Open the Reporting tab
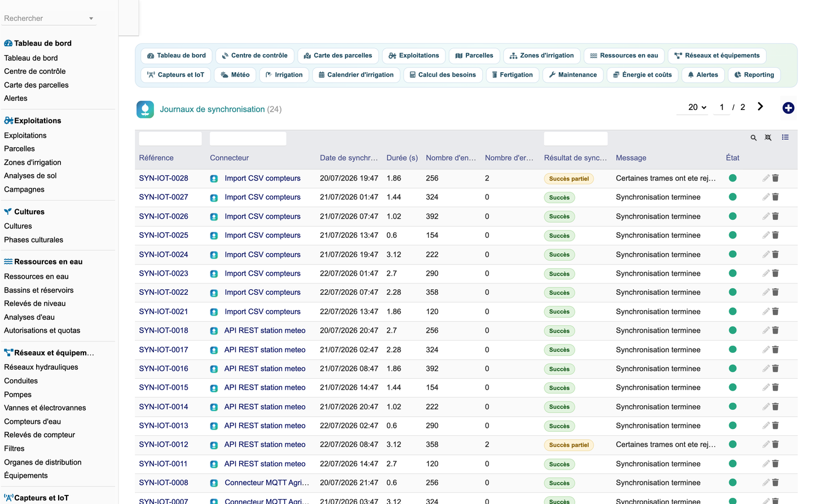The width and height of the screenshot is (815, 504). (754, 75)
